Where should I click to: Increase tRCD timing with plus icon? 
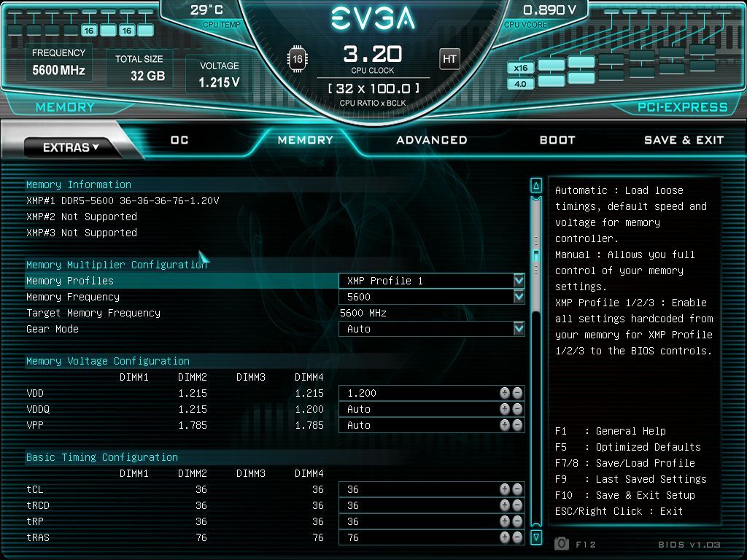(505, 505)
